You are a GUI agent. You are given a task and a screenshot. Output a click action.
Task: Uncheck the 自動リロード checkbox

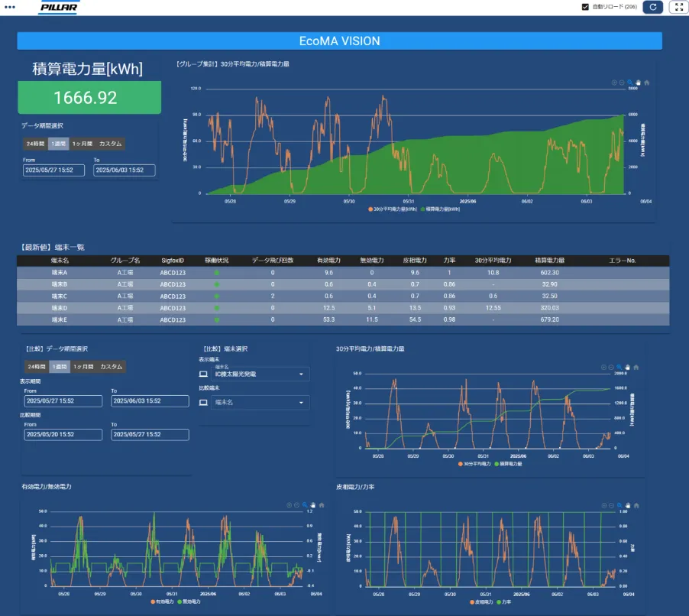(585, 7)
